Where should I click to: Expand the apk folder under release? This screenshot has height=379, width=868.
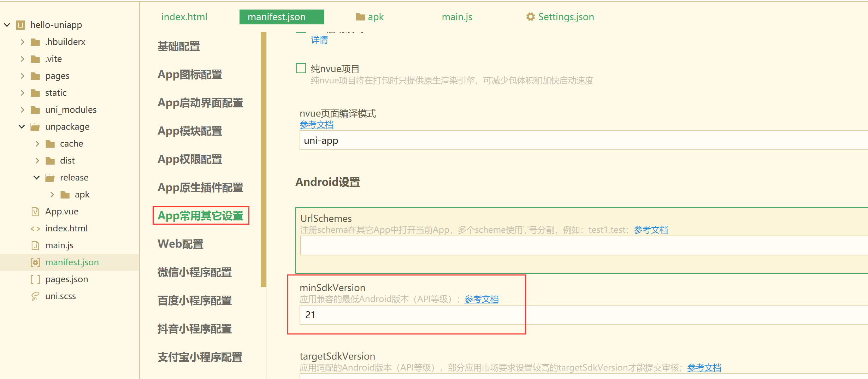tap(52, 194)
